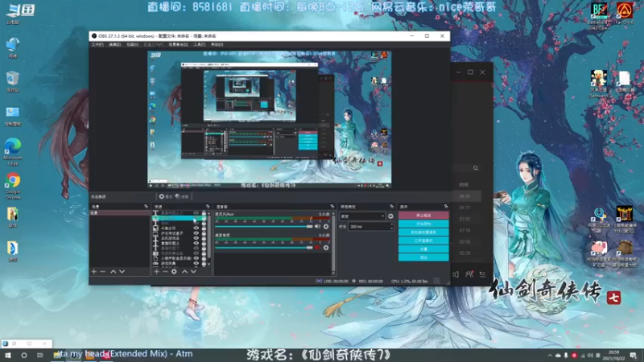The image size is (644, 362).
Task: Remove the selected scene with the minus icon
Action: [x=103, y=271]
